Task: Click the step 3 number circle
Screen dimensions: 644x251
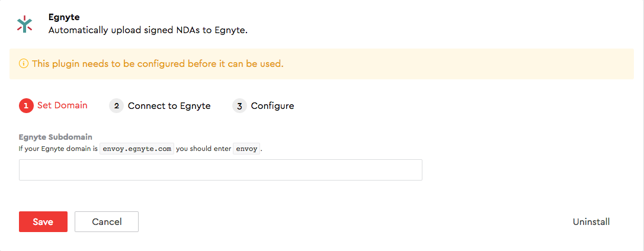Action: pos(239,106)
